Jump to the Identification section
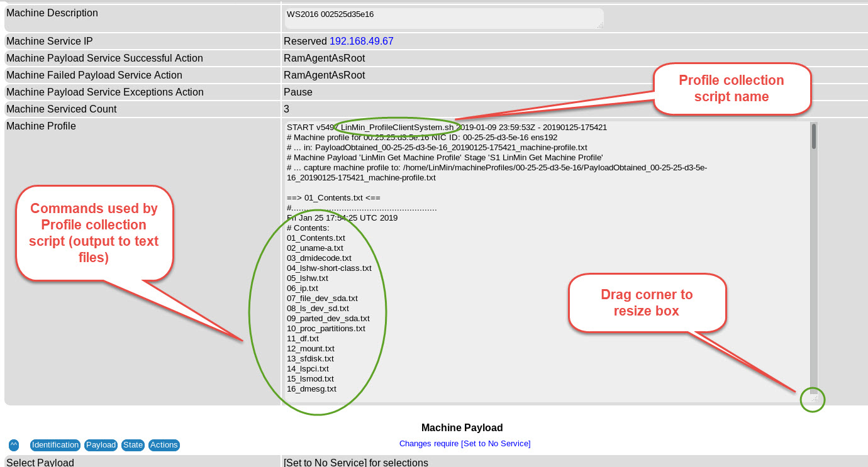This screenshot has width=868, height=467. click(x=55, y=445)
